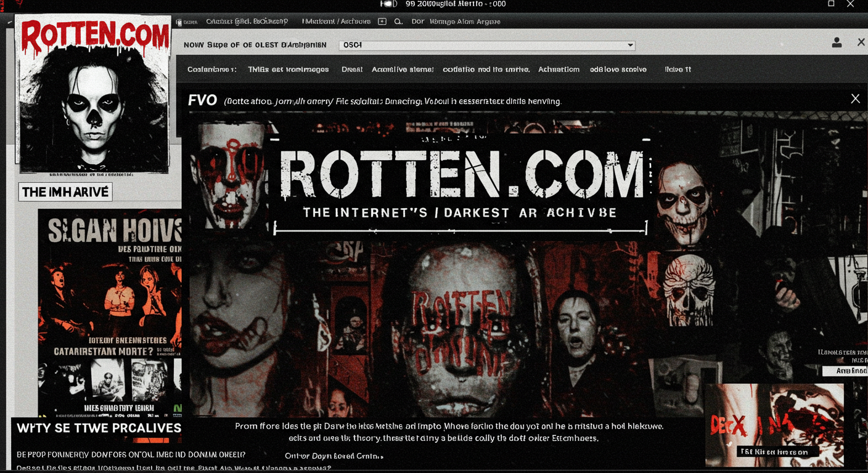868x473 pixels.
Task: Select the "Achmertiom" navigation tab
Action: click(x=559, y=70)
